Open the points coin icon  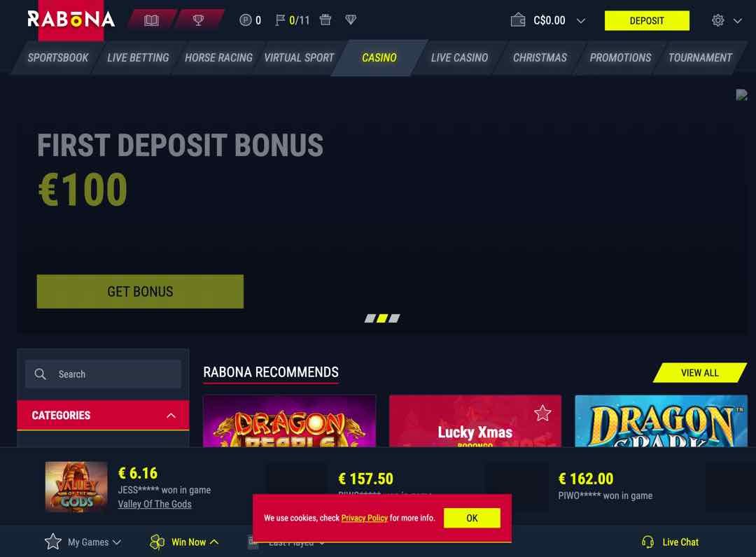(x=246, y=20)
